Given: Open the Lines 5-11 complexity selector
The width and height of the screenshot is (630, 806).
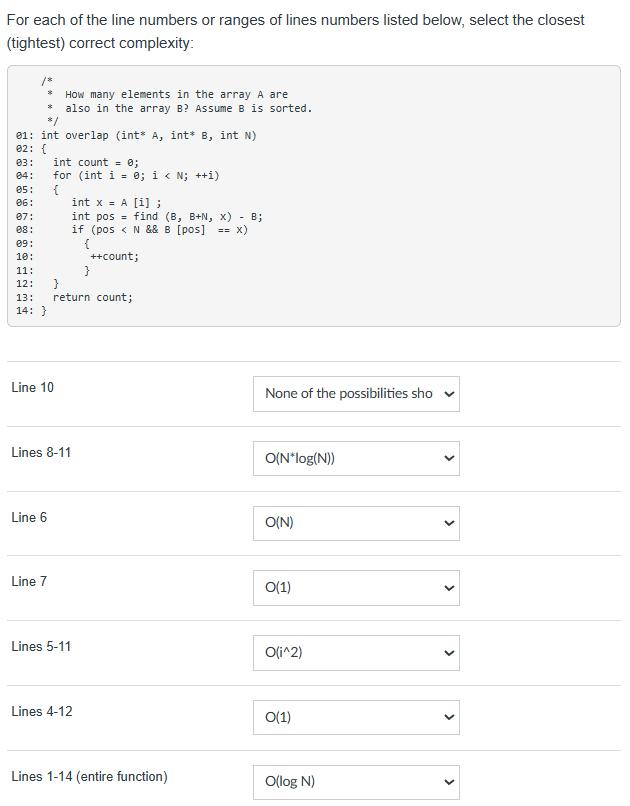Looking at the screenshot, I should click(358, 653).
